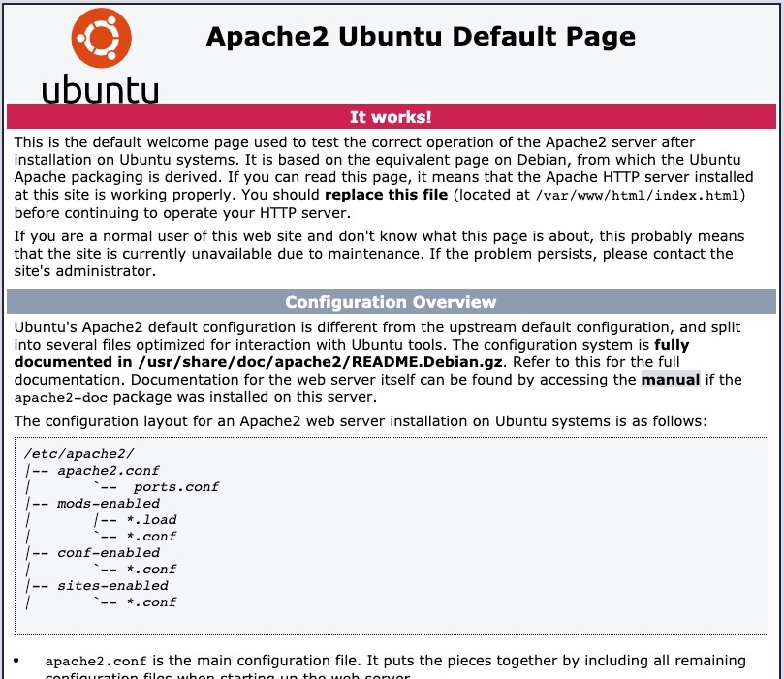Click "conf-enabled" in the layout tree
The image size is (784, 679).
coord(108,552)
